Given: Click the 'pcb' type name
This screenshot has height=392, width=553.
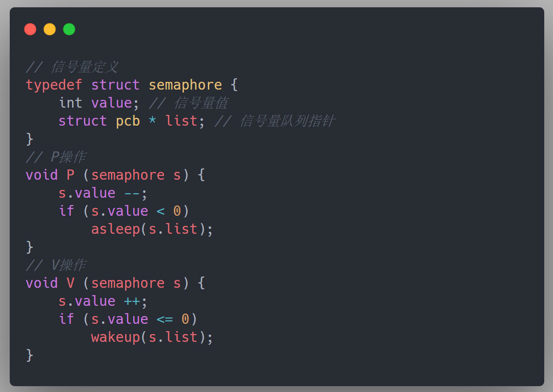Looking at the screenshot, I should click(128, 121).
